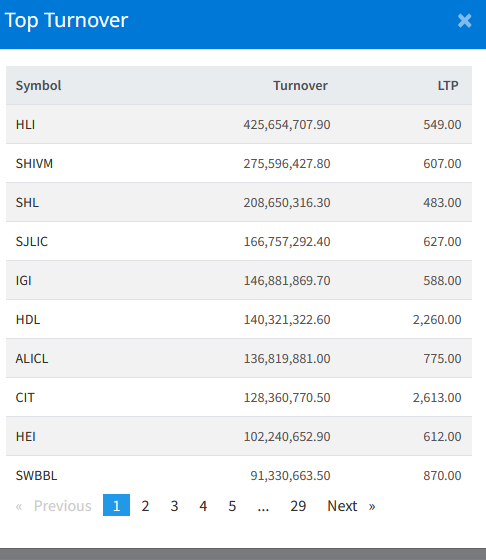Select the HLI symbol row
The height and width of the screenshot is (560, 486).
click(x=239, y=125)
